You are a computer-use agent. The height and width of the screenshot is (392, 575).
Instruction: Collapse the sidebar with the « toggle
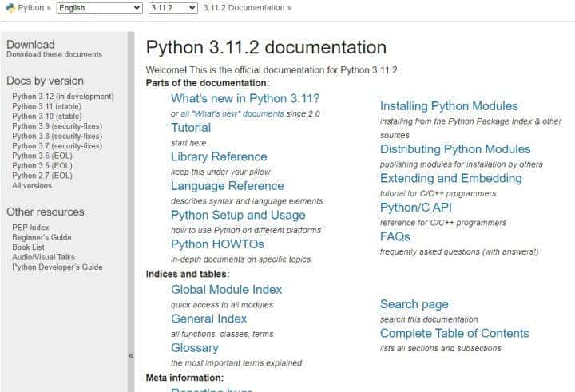tap(131, 355)
